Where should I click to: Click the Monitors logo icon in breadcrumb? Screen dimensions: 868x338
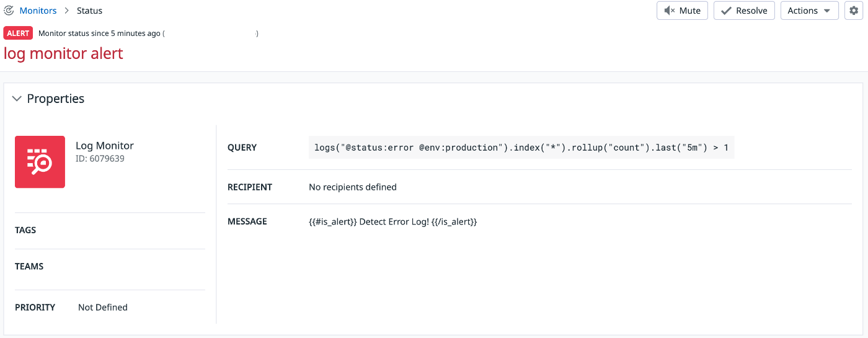9,11
